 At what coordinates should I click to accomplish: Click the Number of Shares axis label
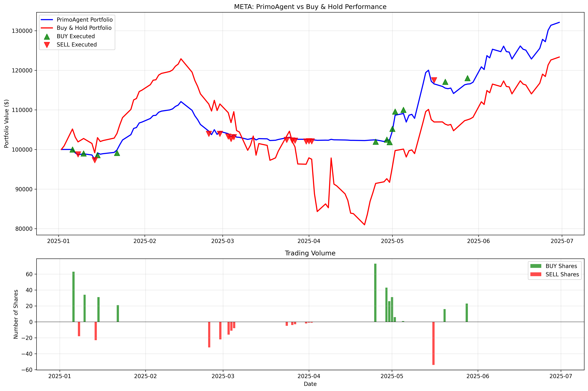[16, 314]
